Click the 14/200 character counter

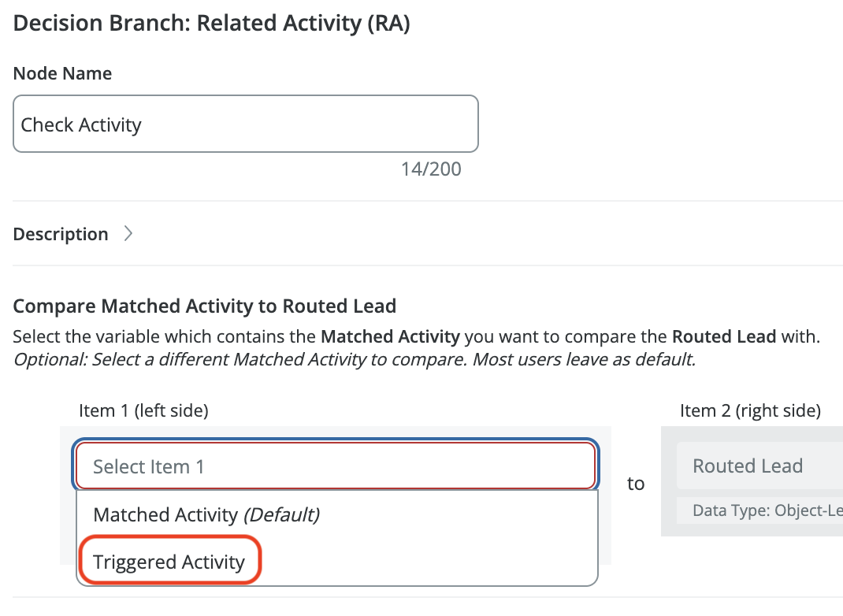point(431,169)
